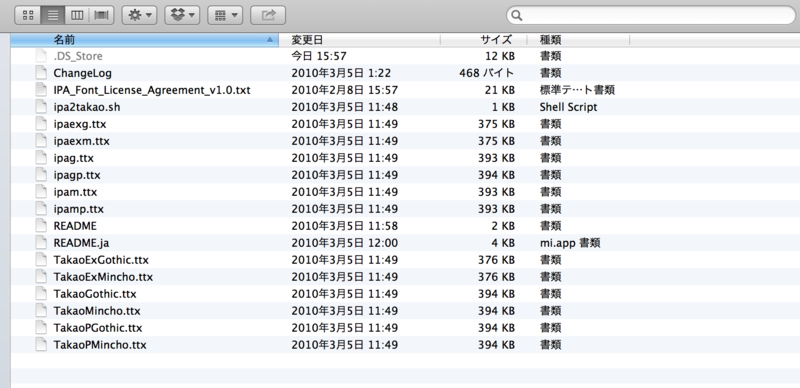The width and height of the screenshot is (800, 388).
Task: Select the ipamp.ttx file icon
Action: pyautogui.click(x=41, y=209)
